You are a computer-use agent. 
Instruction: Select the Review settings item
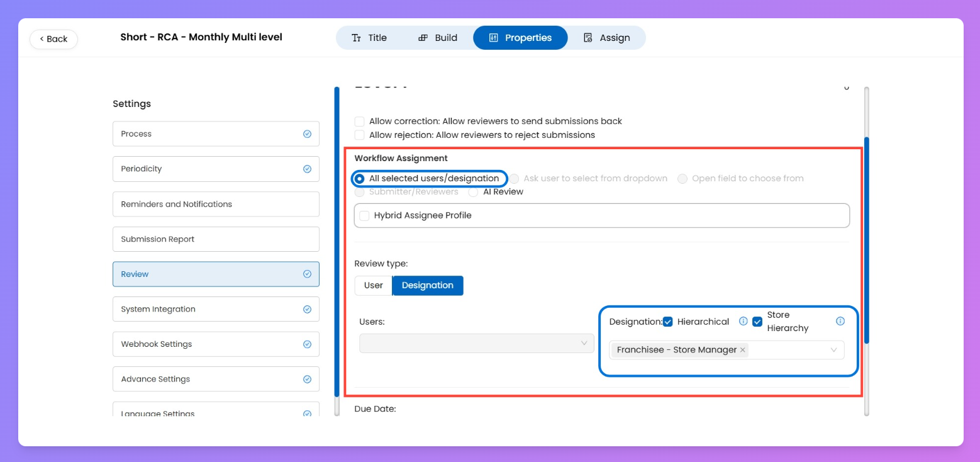point(216,274)
